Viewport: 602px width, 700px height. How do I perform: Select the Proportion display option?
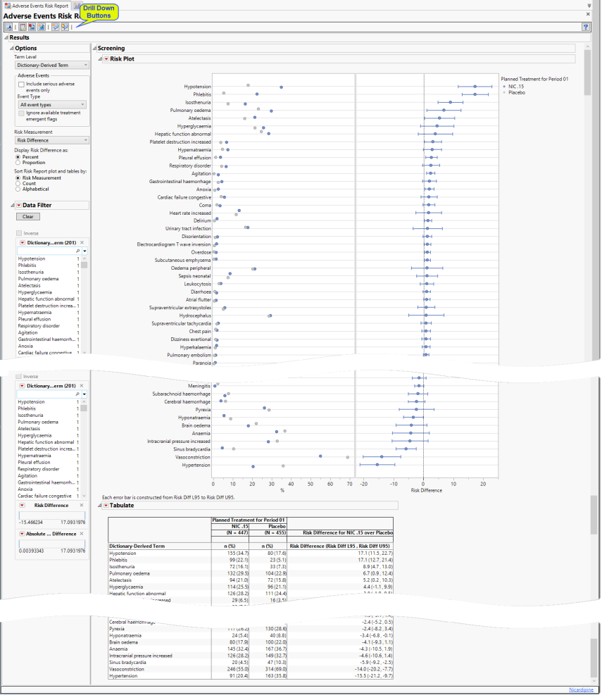[x=18, y=163]
